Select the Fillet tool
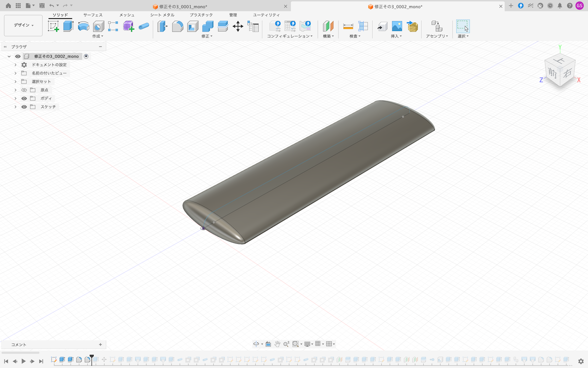This screenshot has height=368, width=588. pos(177,26)
